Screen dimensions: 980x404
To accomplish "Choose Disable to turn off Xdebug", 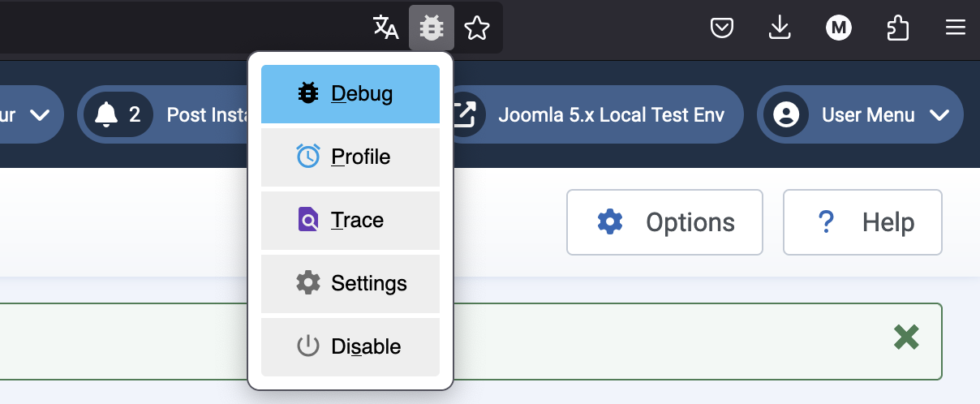I will pos(350,346).
